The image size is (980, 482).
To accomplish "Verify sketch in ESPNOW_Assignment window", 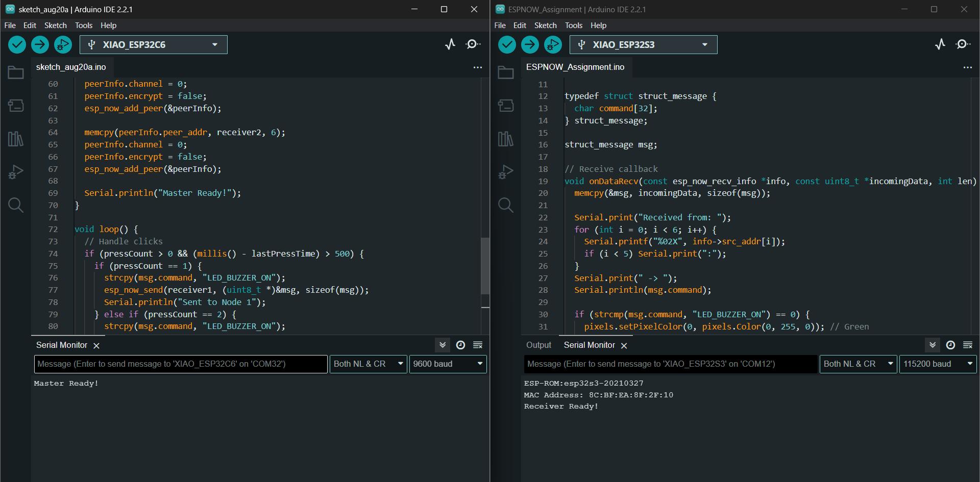I will tap(507, 45).
